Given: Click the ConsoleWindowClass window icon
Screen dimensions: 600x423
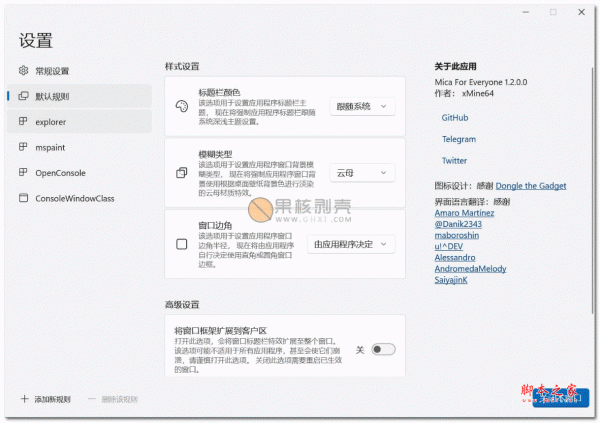Looking at the screenshot, I should (x=23, y=198).
